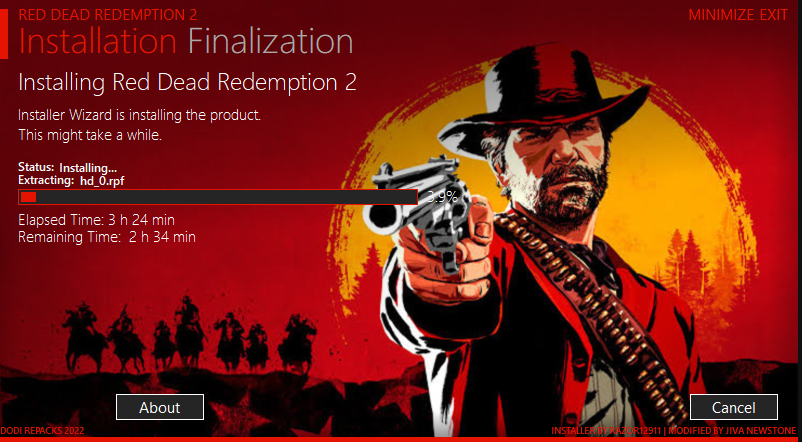This screenshot has width=802, height=442.
Task: Select the Installation Finalization heading
Action: pyautogui.click(x=186, y=42)
